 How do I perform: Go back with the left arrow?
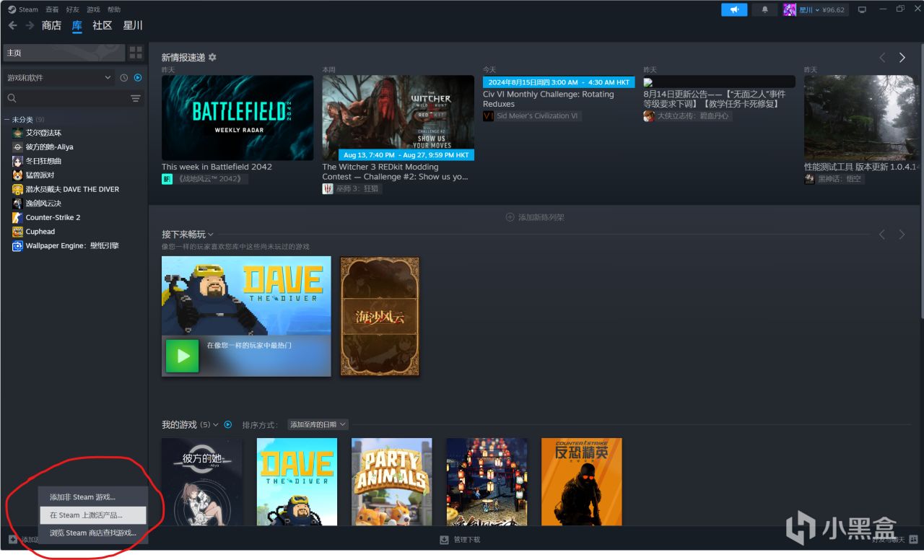12,25
